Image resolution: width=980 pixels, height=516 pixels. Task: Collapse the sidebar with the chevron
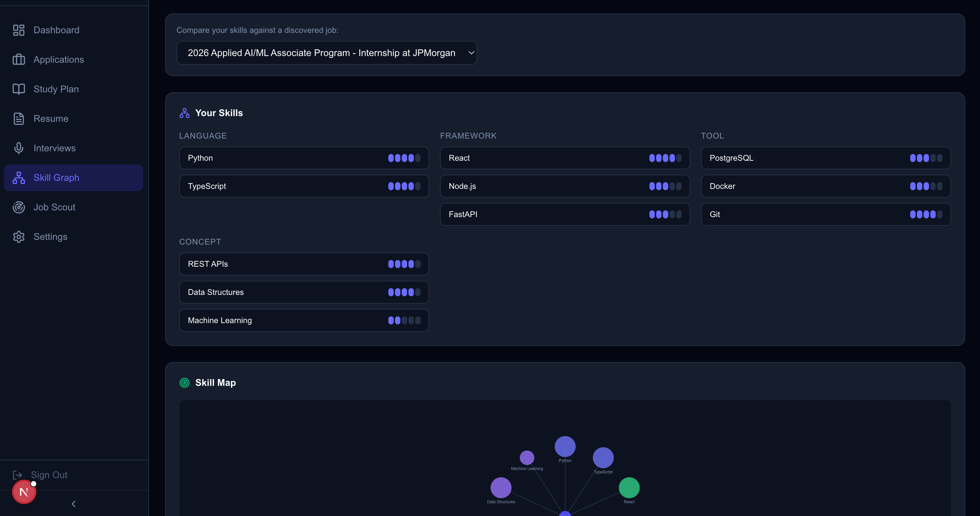point(73,504)
